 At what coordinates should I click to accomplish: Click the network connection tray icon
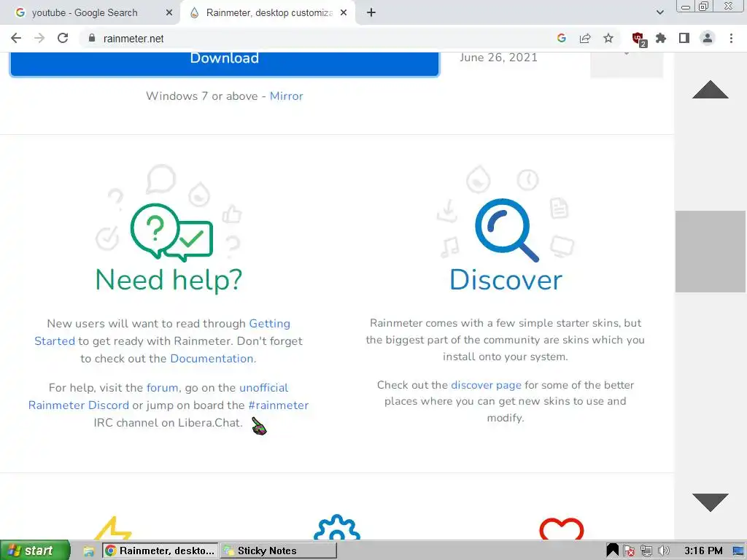(x=646, y=551)
